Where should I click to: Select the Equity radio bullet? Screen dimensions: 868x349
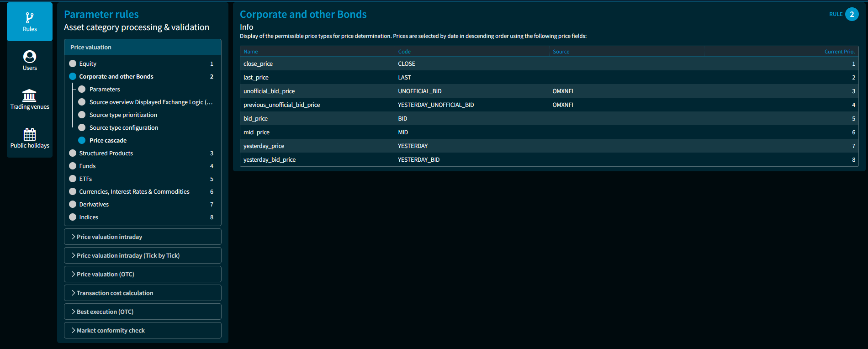pyautogui.click(x=73, y=63)
